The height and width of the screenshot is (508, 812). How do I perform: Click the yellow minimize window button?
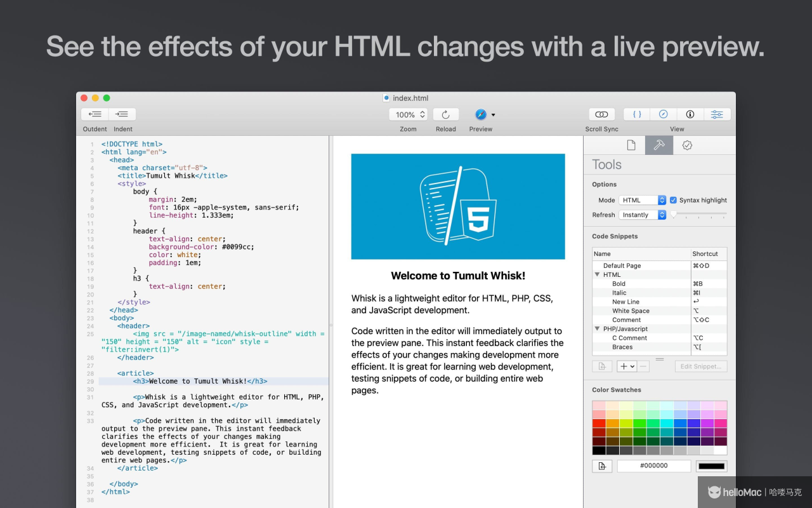pos(95,98)
